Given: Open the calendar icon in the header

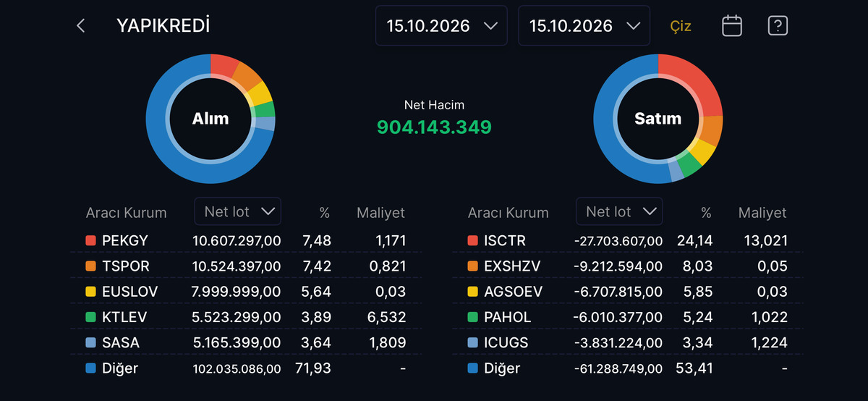Looking at the screenshot, I should tap(732, 26).
